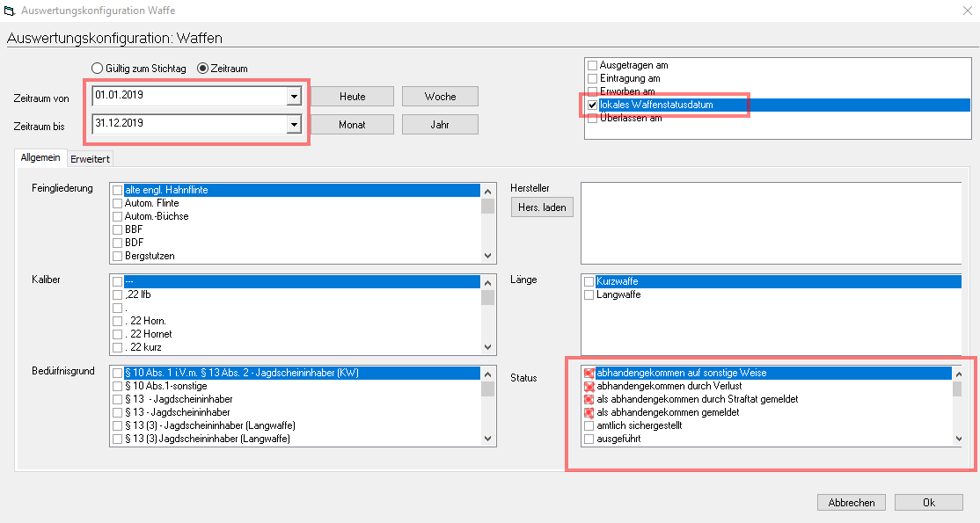Select the 'Gültig zum Stichtag' radio button
The image size is (980, 523).
[98, 69]
